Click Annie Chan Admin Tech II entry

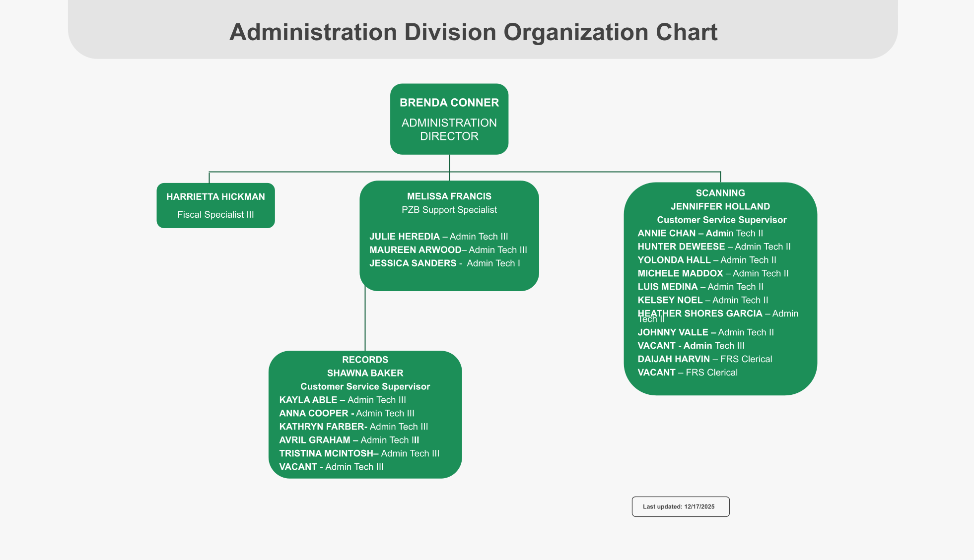(700, 233)
